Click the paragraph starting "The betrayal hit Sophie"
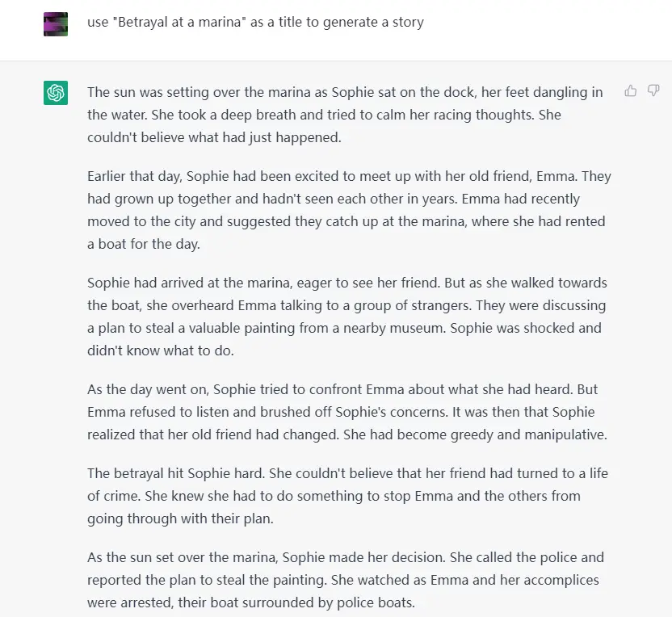Image resolution: width=672 pixels, height=617 pixels. tap(347, 496)
